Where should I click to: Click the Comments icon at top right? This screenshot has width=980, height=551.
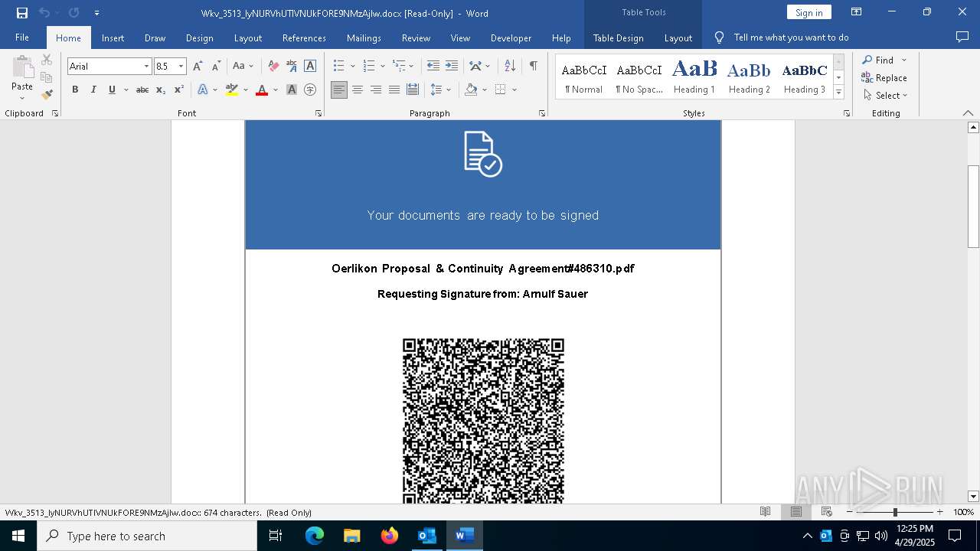[962, 37]
